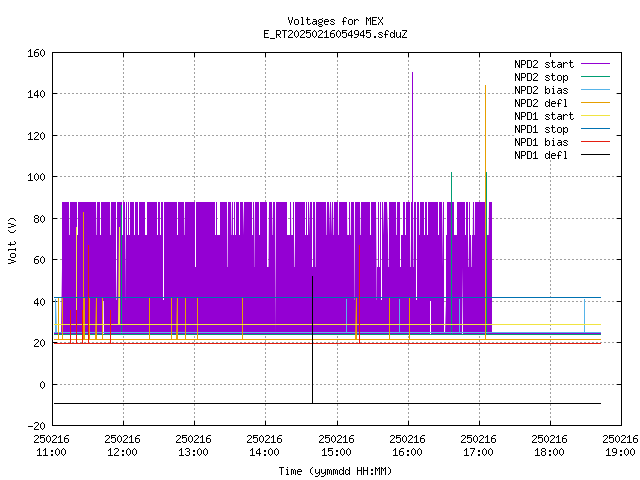Image resolution: width=640 pixels, height=480 pixels.
Task: Click the file name E_RT20250216054945.sfduZ
Action: (335, 34)
